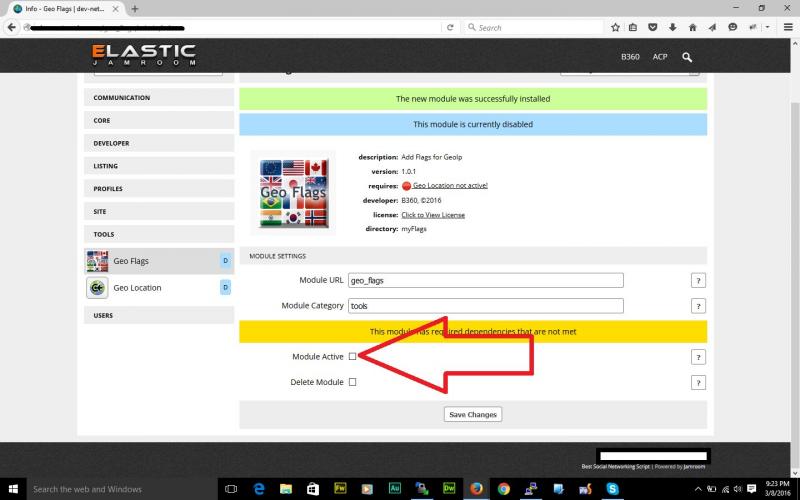Image resolution: width=800 pixels, height=500 pixels.
Task: Collapse the Tools module category
Action: point(159,234)
